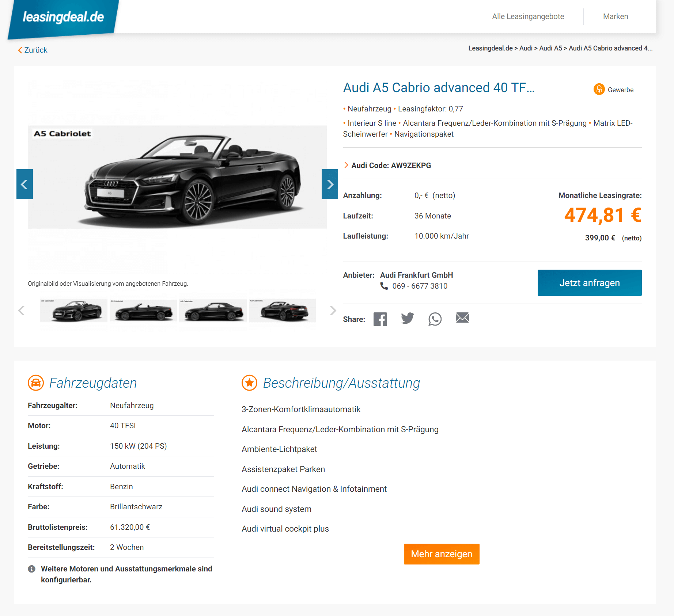
Task: Select the fourth thumbnail, rear-angle view
Action: coord(282,311)
